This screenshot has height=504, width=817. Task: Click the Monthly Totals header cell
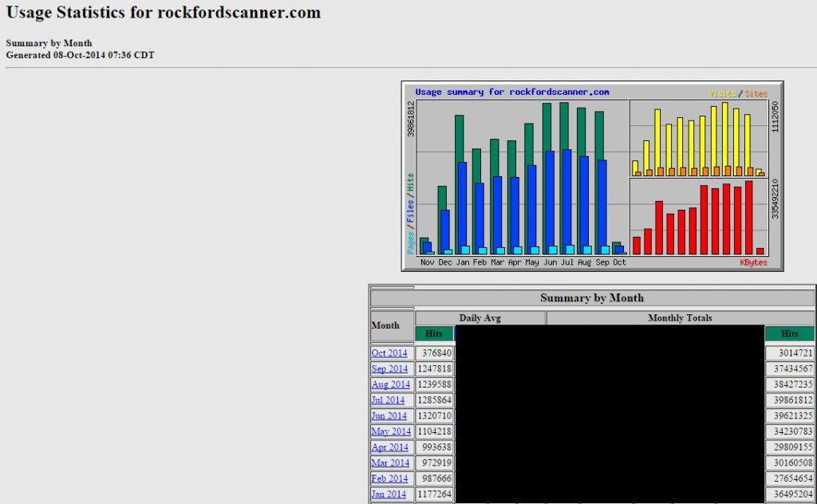[680, 317]
